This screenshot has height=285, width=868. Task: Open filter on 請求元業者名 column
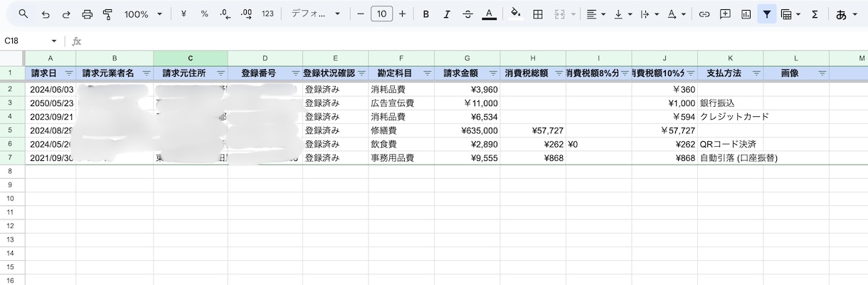click(x=147, y=73)
